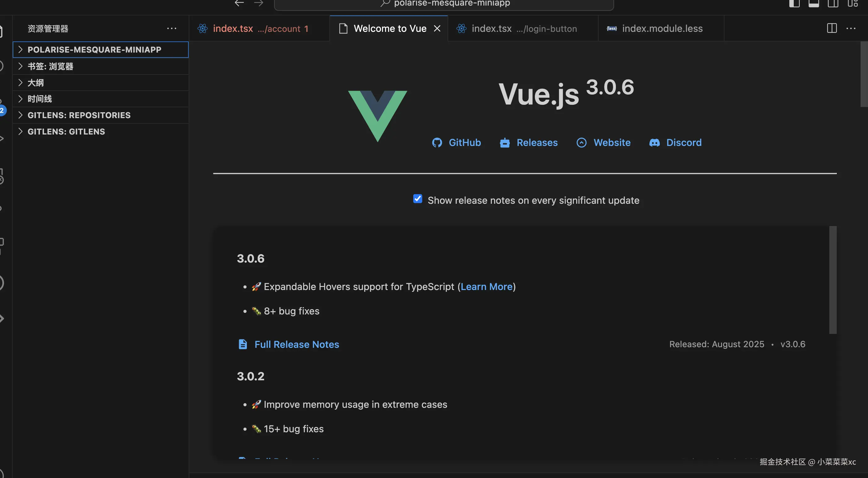Switch to index.module.less tab

click(x=662, y=29)
